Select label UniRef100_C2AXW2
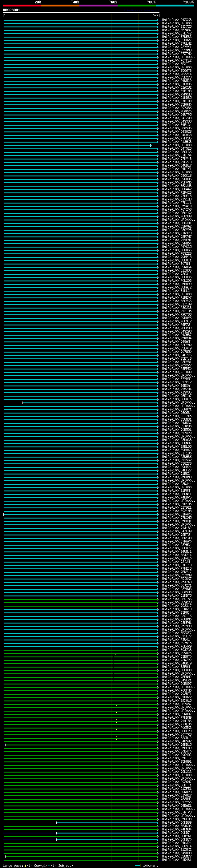This screenshot has width=197, height=868. (176, 88)
